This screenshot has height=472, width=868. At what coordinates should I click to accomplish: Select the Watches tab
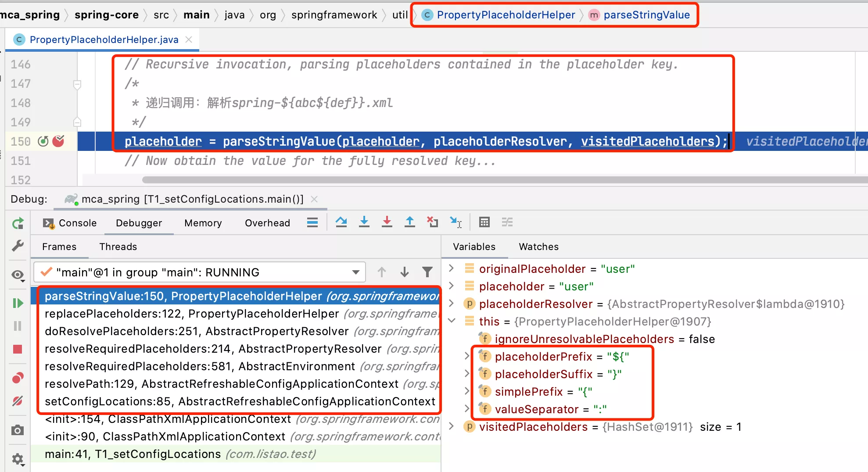coord(538,247)
